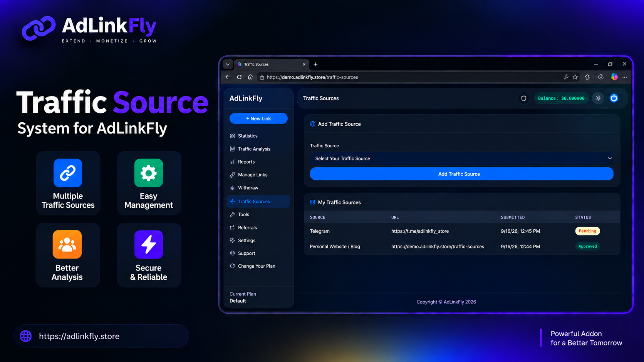Click the AdLinkFly sidebar logo text

246,98
